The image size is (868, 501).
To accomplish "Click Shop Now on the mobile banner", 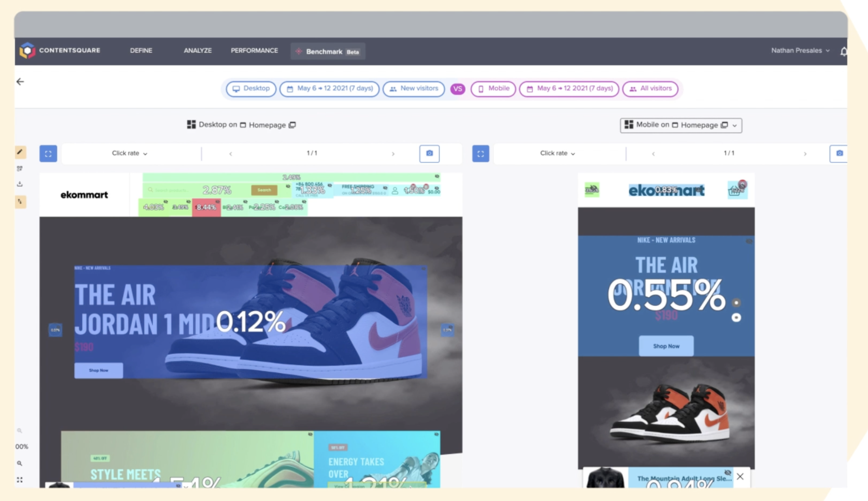I will tap(666, 346).
